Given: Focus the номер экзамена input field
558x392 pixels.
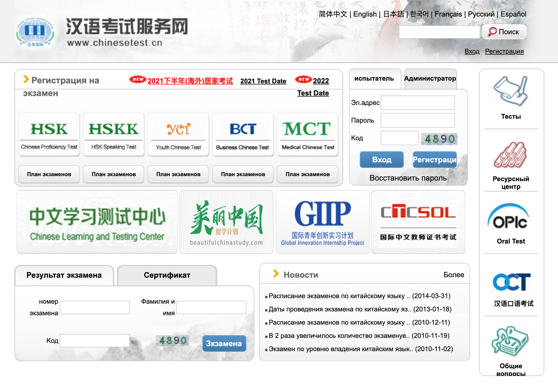Looking at the screenshot, I should pos(95,308).
